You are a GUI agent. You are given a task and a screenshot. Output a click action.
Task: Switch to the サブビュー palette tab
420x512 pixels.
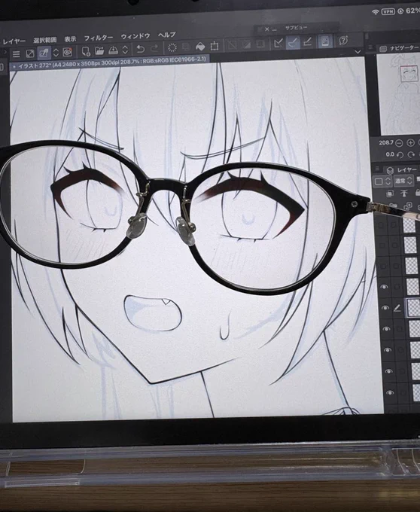click(296, 28)
